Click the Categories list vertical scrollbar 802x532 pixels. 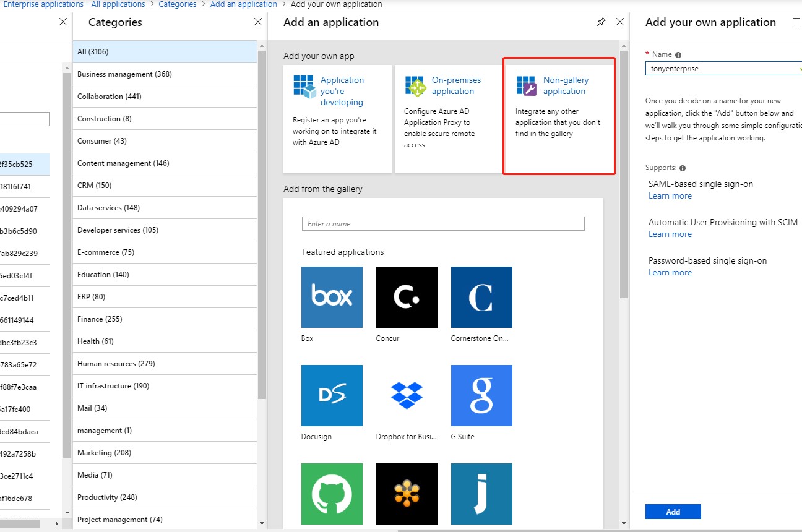[x=262, y=225]
